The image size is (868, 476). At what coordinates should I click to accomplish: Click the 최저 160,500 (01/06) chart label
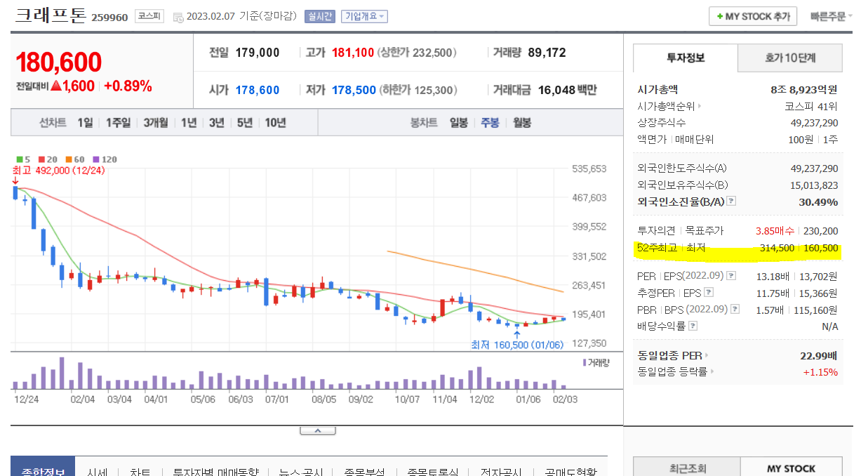click(x=517, y=345)
